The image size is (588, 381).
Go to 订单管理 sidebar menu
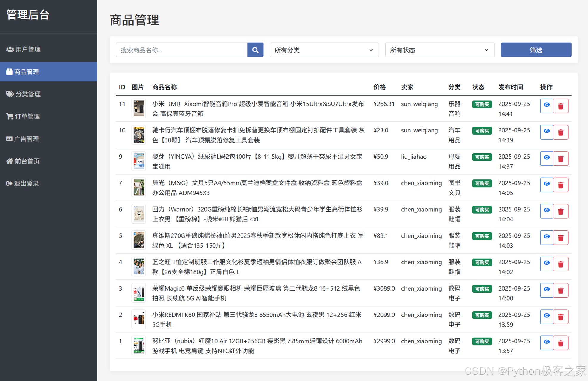[27, 116]
